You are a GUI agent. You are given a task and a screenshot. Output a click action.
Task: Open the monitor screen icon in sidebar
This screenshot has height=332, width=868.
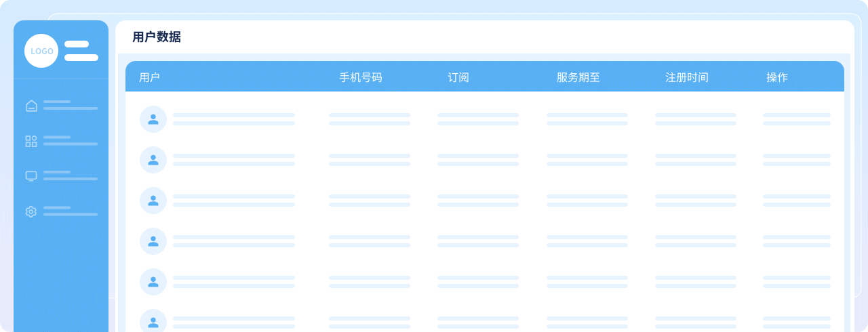[x=31, y=176]
